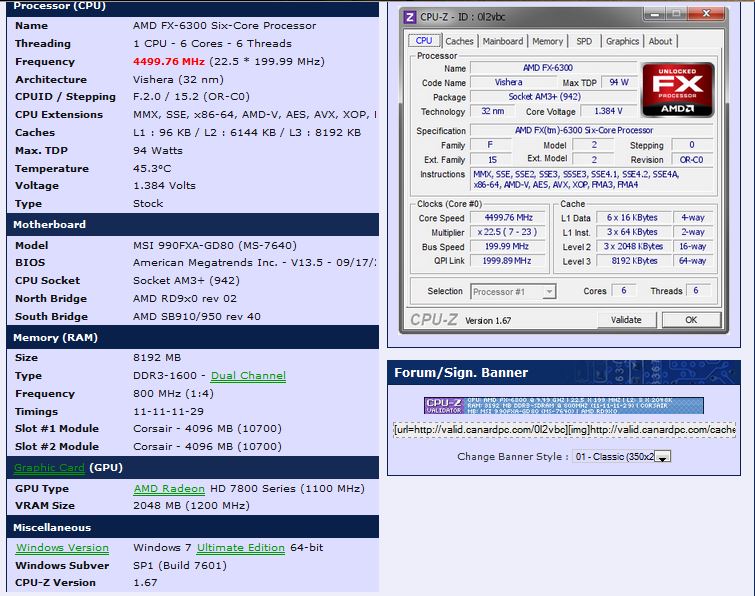
Task: Switch to the Caches tab
Action: click(x=459, y=41)
